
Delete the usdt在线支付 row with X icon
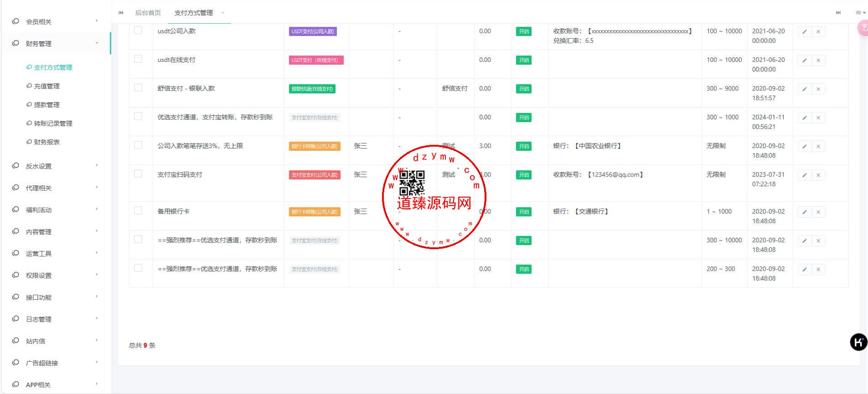point(818,61)
